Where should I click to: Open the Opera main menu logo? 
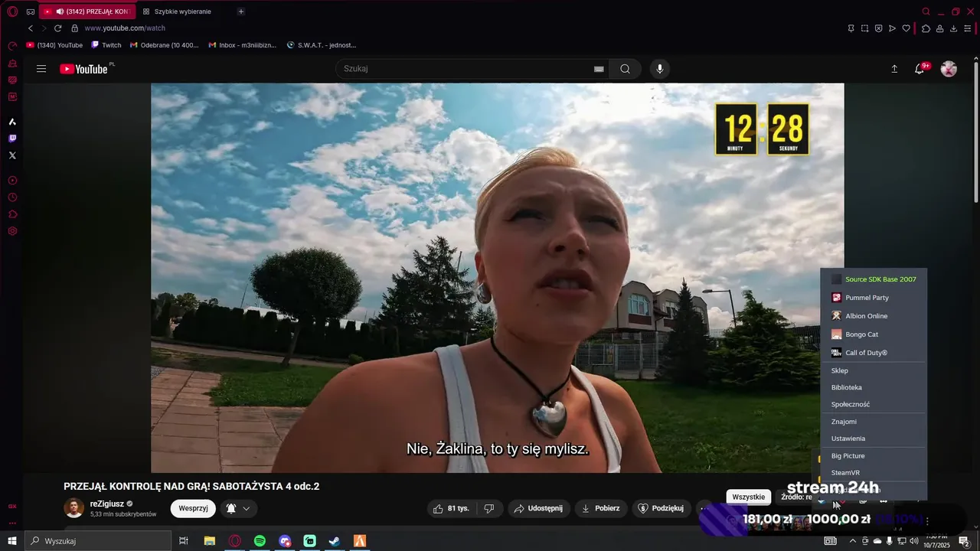(12, 11)
